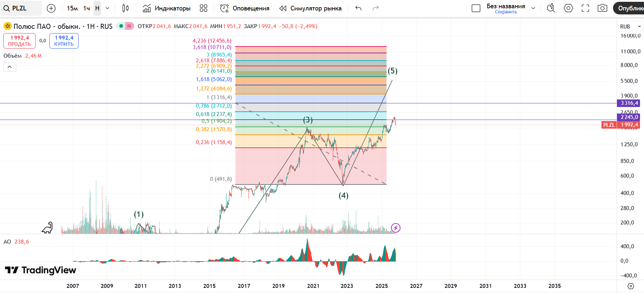
Task: Open the Оповещения alerts menu
Action: [245, 8]
